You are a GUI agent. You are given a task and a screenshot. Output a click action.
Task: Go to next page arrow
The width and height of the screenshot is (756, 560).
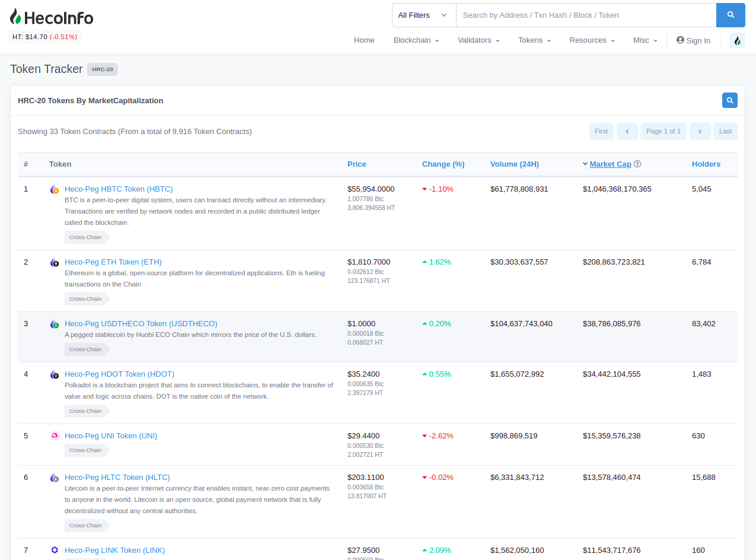point(700,131)
